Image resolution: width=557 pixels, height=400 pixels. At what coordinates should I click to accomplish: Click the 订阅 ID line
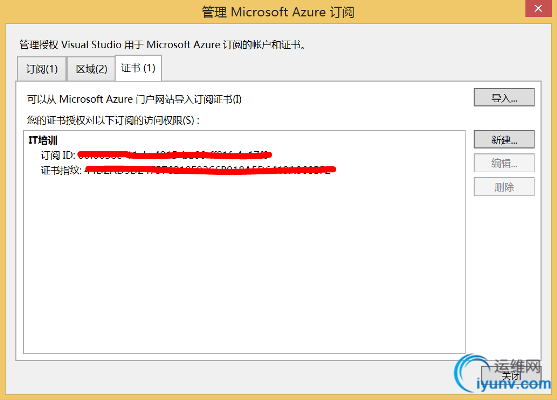point(156,155)
